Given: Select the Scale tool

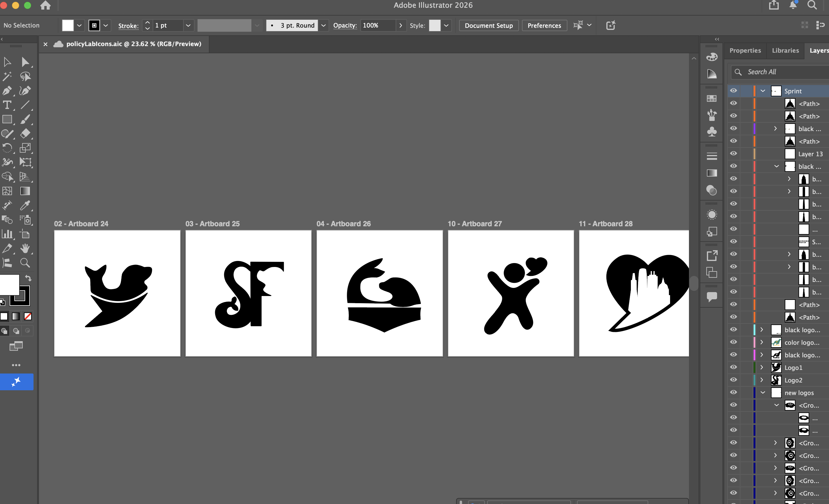Looking at the screenshot, I should (x=25, y=148).
